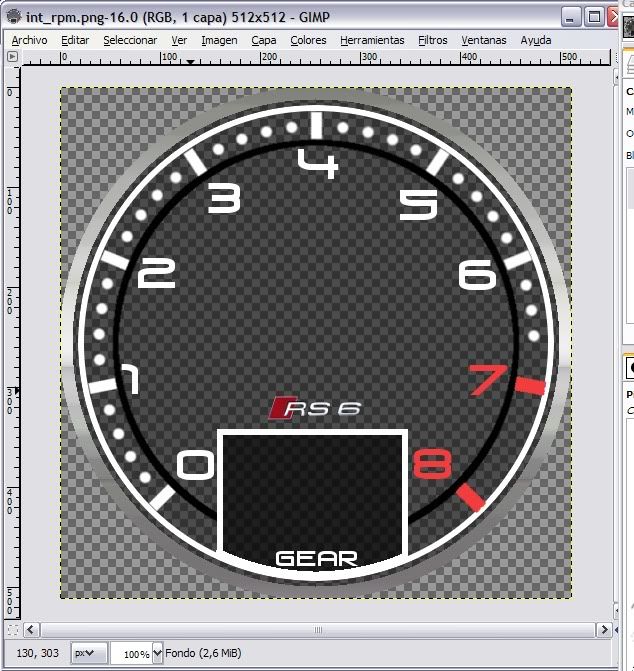Open the Colores menu
Viewport: 634px width, 671px height.
tap(308, 40)
